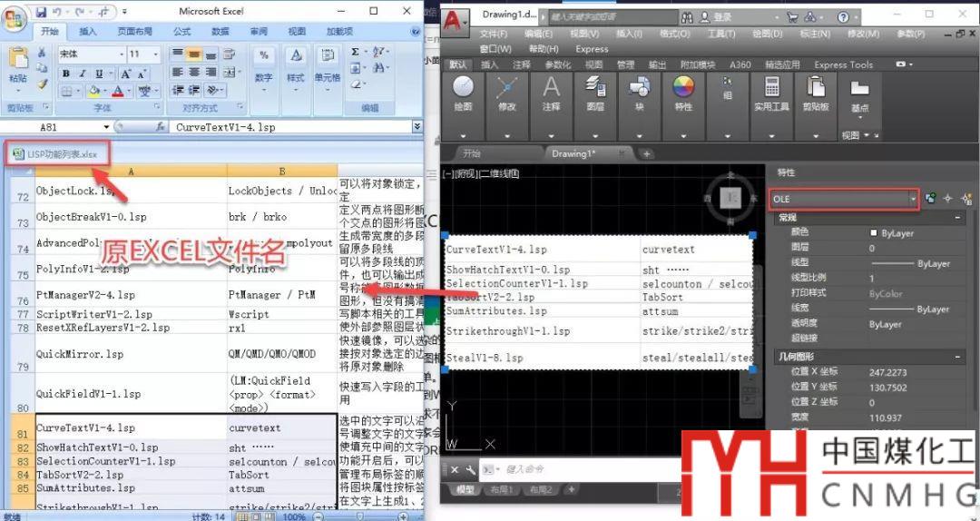This screenshot has width=980, height=521.
Task: Center text horizontally in Excel ribbon
Action: click(194, 73)
